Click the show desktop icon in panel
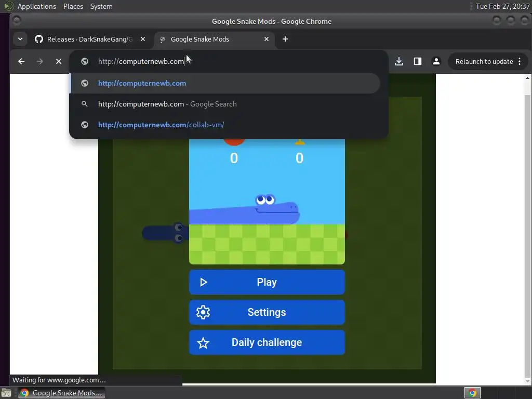 tap(6, 393)
